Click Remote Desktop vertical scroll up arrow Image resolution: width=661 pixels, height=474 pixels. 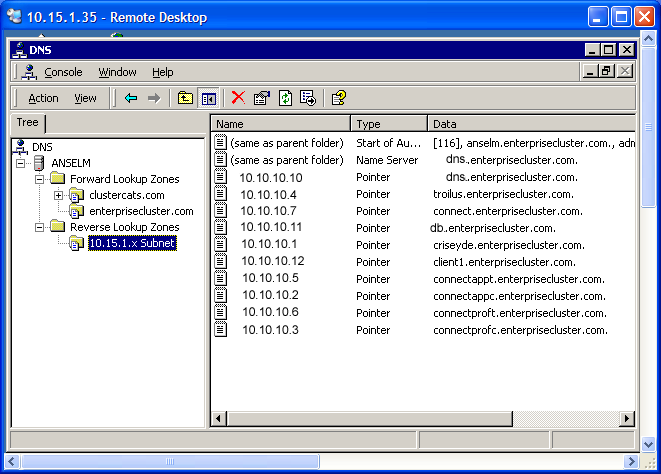[x=648, y=39]
